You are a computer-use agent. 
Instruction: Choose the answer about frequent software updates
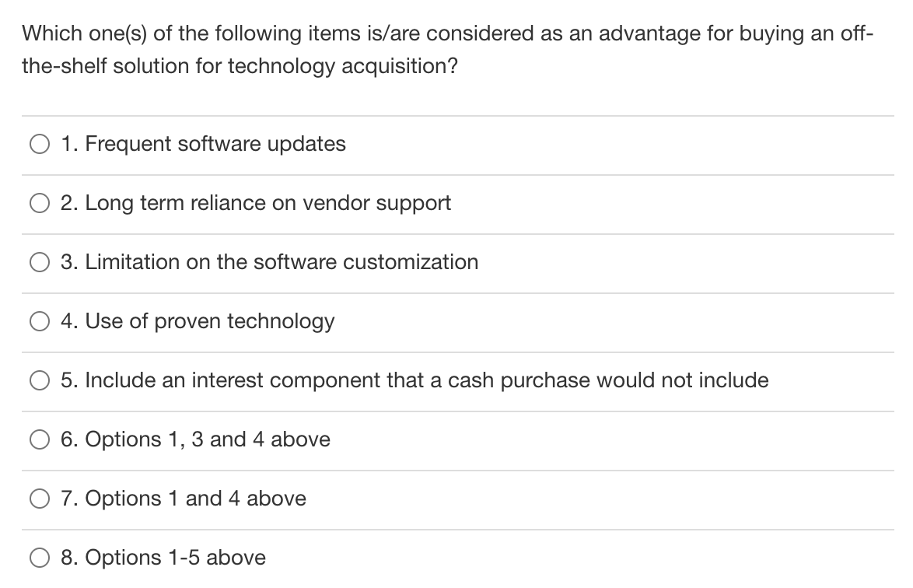pos(204,143)
